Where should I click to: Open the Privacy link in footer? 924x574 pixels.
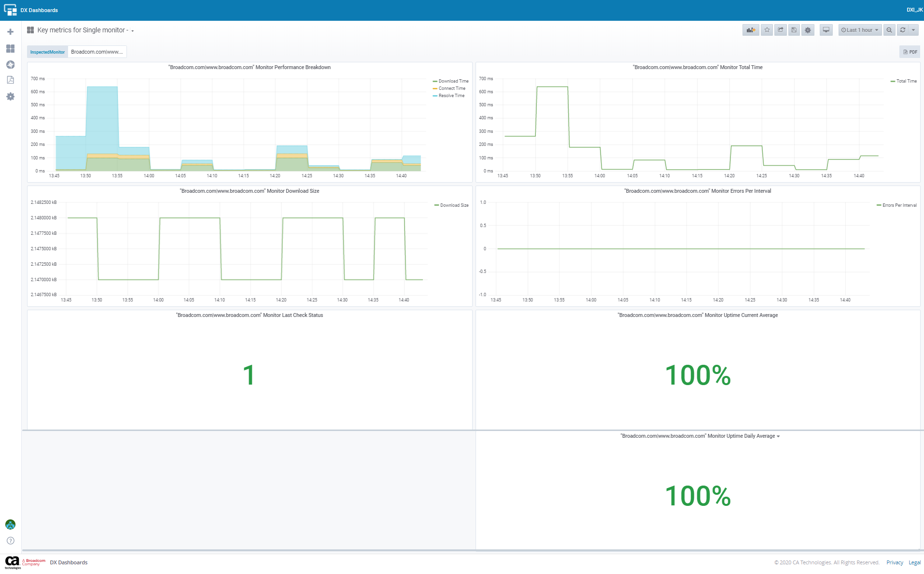coord(894,562)
